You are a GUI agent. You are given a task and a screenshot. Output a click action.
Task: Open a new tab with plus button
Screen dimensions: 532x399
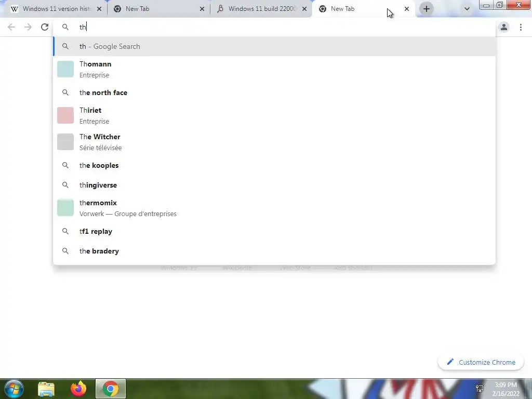click(427, 9)
